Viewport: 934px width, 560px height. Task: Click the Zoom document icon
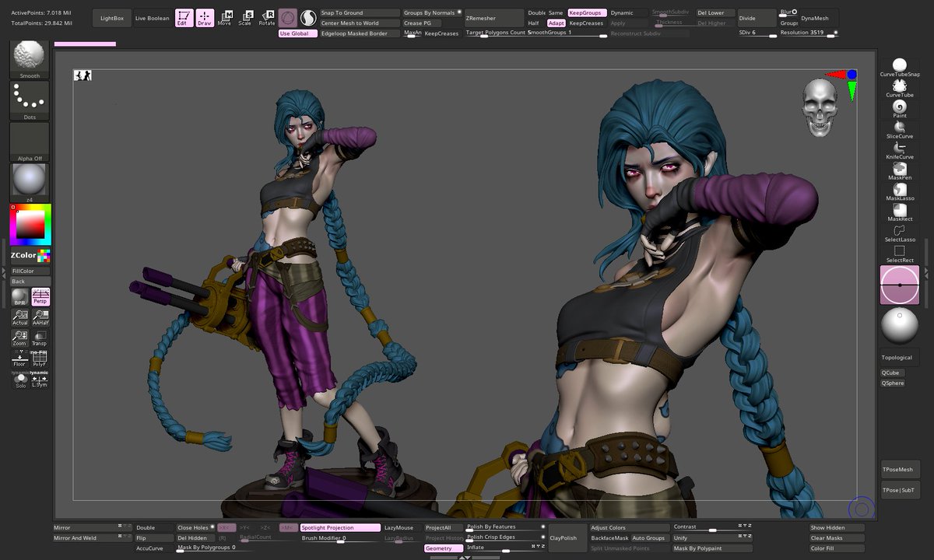[20, 338]
